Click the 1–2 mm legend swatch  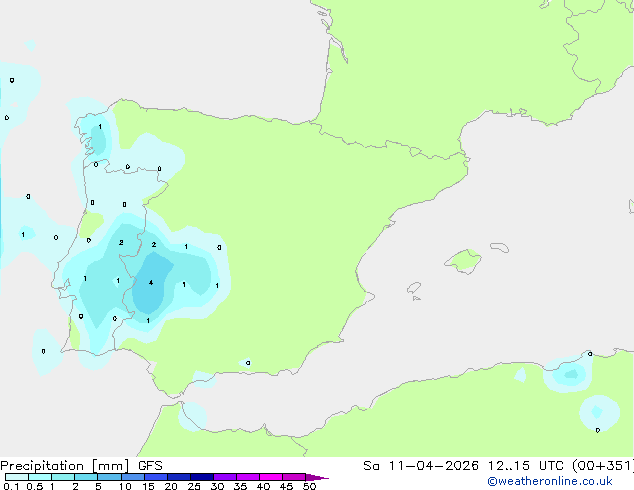click(63, 477)
